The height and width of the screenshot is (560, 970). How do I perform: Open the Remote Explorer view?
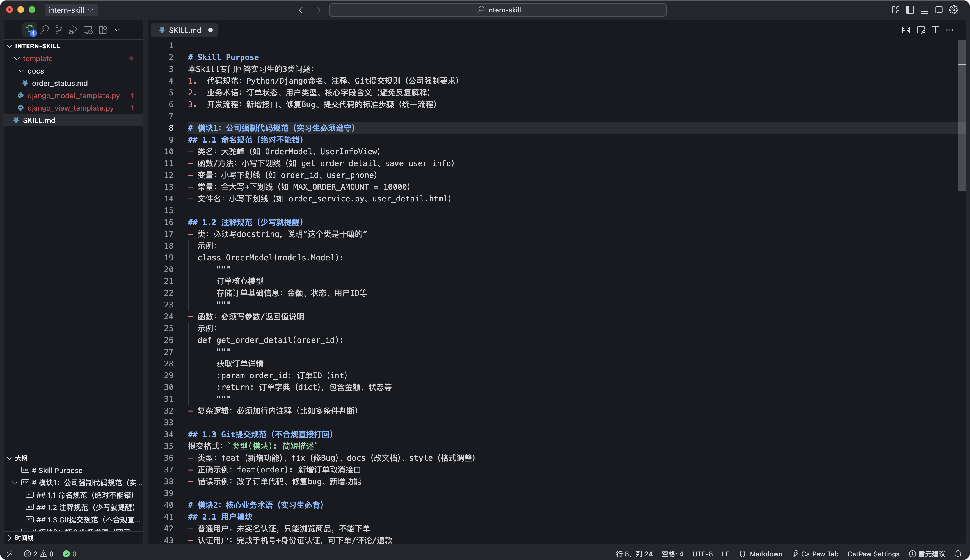point(88,30)
